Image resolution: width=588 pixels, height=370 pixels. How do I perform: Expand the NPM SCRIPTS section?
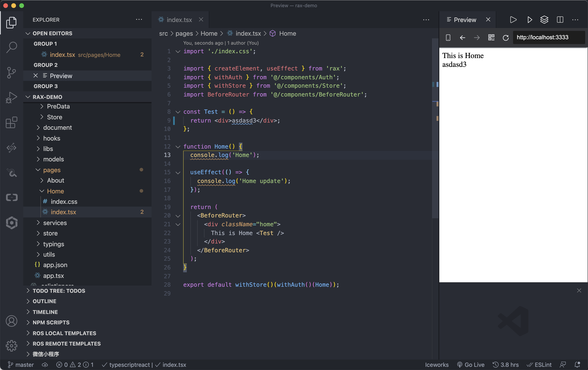click(x=51, y=322)
